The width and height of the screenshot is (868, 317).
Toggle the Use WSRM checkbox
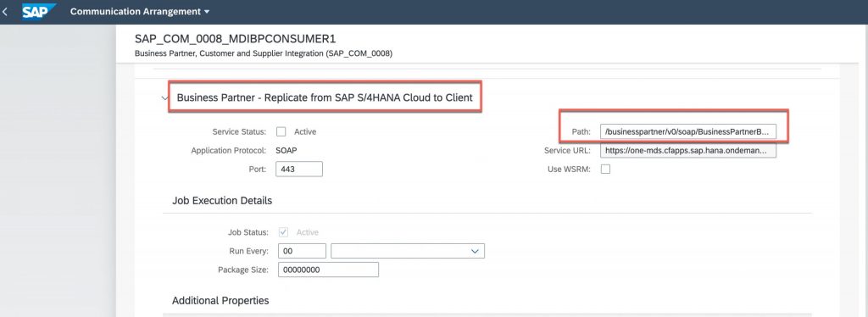(x=605, y=170)
